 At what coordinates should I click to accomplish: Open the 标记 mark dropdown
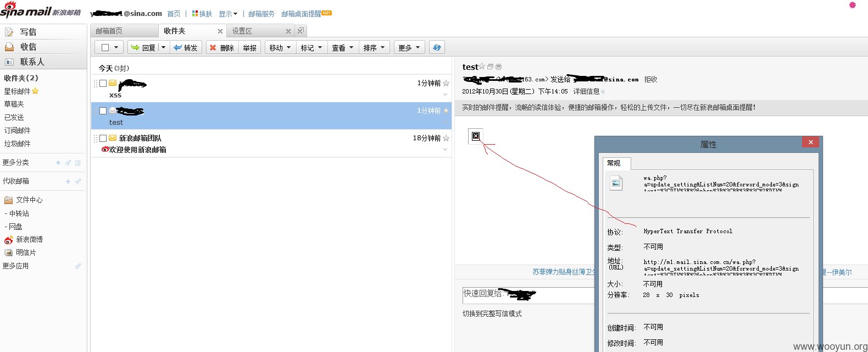click(311, 48)
